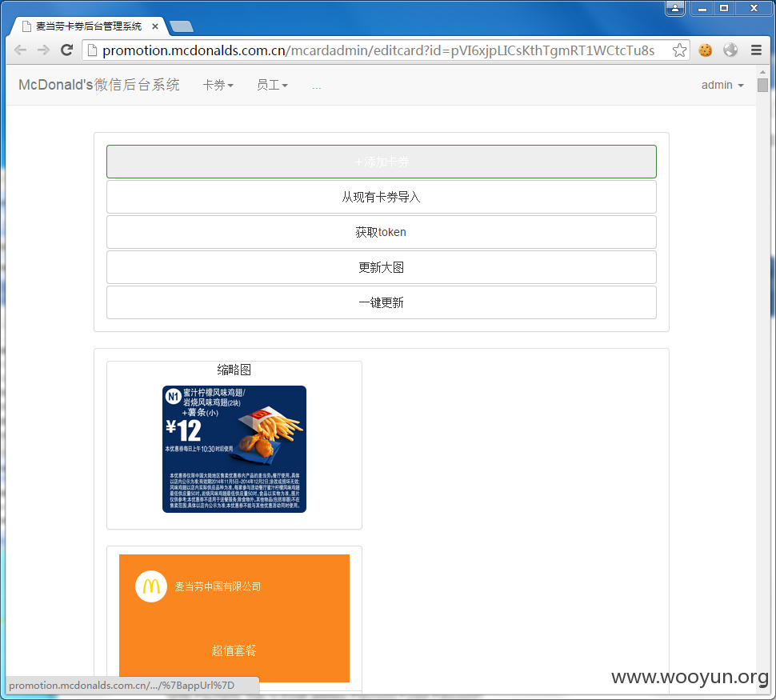Click the ... navigation item
Screen dimensions: 776x700
(x=317, y=86)
